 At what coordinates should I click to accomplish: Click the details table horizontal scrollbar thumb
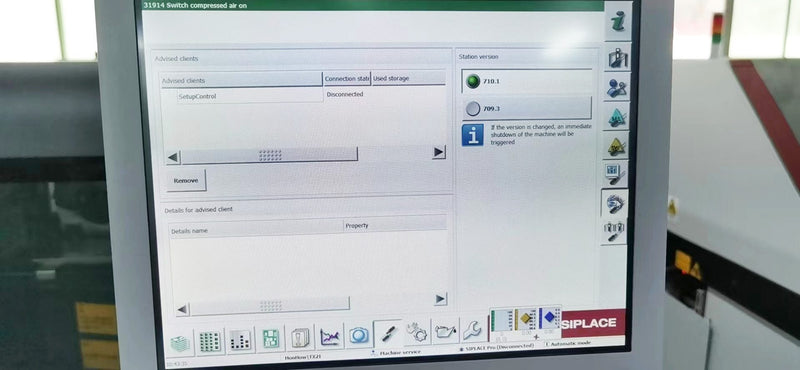click(270, 305)
